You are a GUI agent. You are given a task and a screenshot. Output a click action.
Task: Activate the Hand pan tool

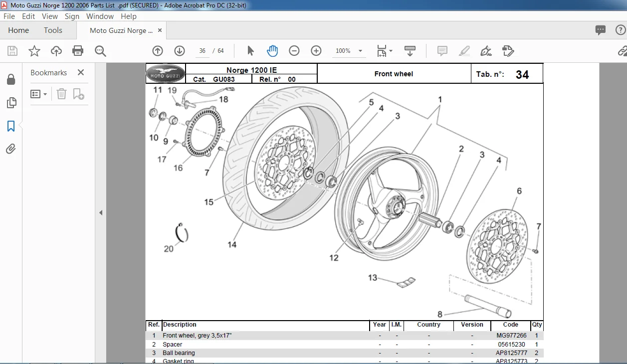coord(272,51)
